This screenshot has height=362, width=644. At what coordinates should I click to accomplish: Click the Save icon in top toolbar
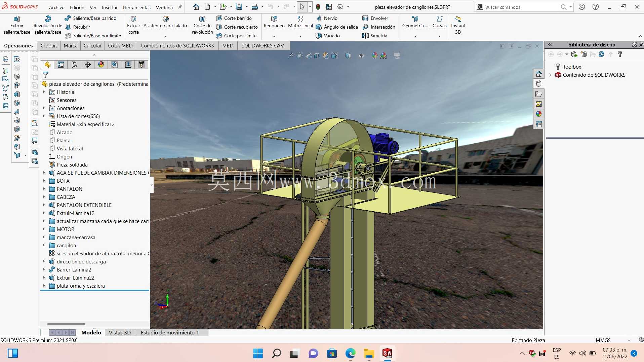(x=239, y=7)
